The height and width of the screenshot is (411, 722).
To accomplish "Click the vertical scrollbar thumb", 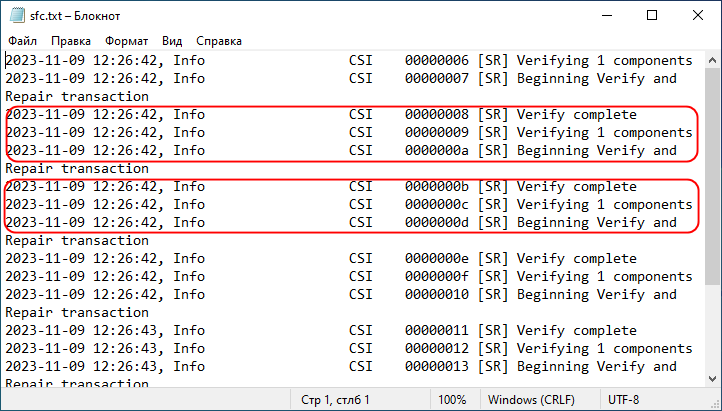I will tap(712, 176).
